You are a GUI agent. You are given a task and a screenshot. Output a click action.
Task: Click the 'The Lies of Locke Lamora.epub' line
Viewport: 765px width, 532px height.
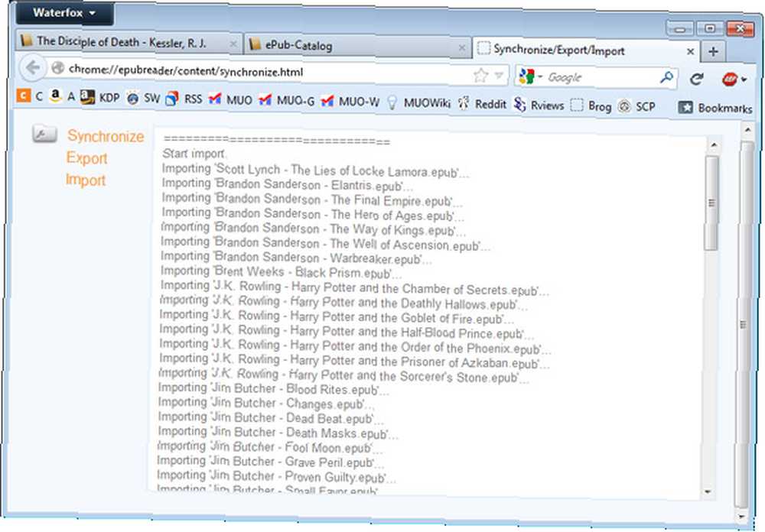pyautogui.click(x=315, y=170)
